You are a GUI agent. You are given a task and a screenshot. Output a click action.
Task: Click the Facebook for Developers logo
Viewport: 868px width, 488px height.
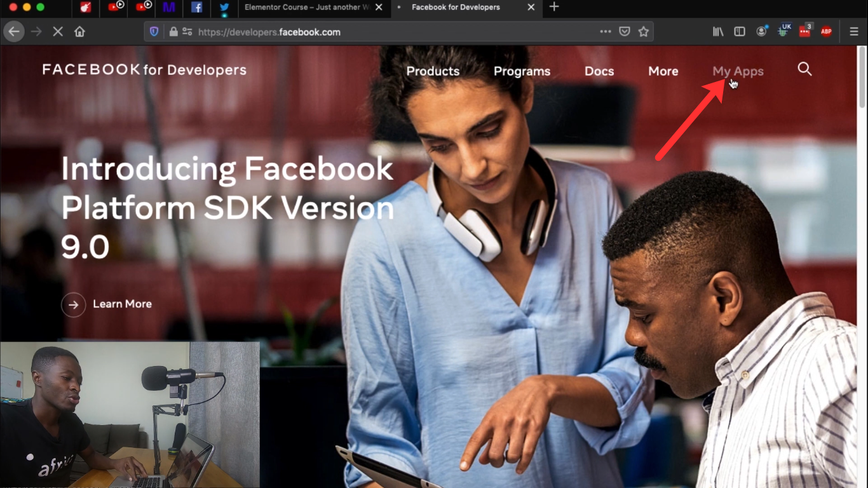[x=144, y=69]
